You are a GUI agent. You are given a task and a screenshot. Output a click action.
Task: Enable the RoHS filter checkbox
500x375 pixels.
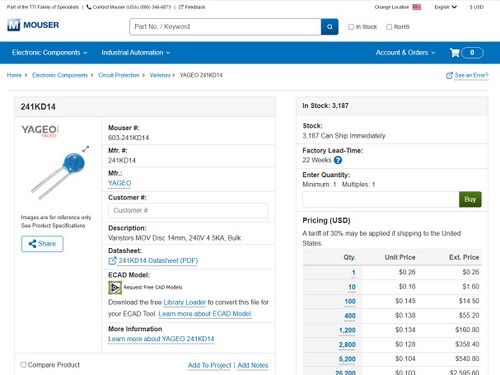tap(389, 27)
